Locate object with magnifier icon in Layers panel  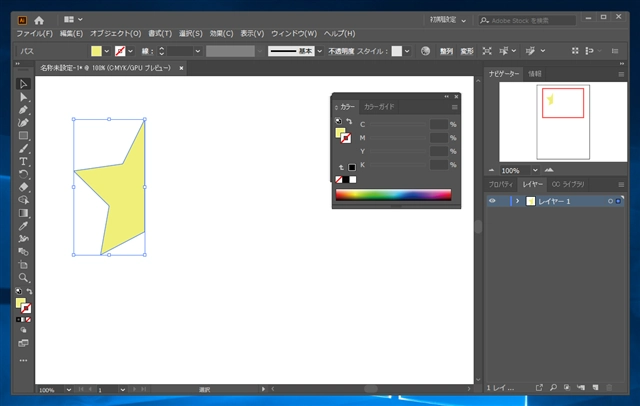[x=553, y=388]
